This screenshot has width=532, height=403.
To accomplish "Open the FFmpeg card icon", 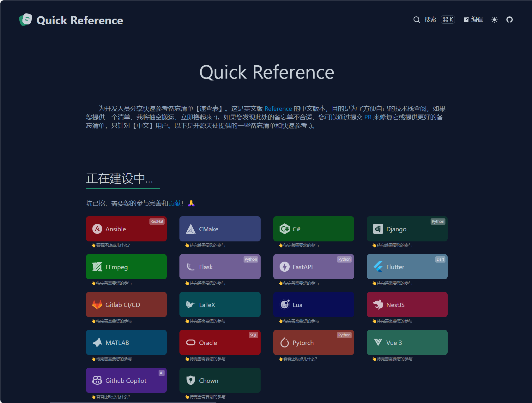I will pyautogui.click(x=97, y=267).
